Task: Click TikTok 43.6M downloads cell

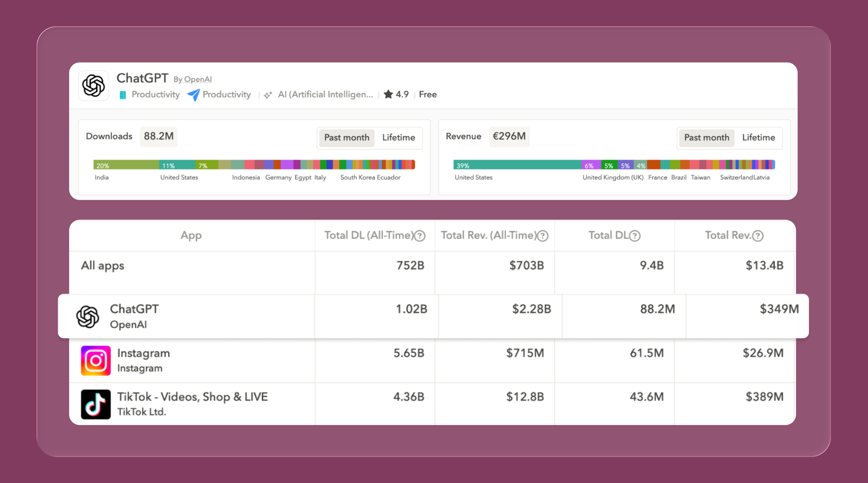Action: 646,397
